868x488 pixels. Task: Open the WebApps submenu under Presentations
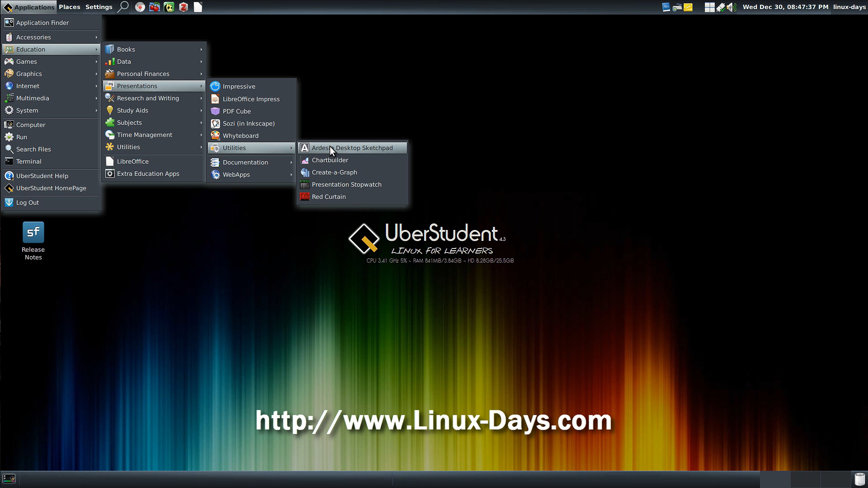(x=251, y=174)
